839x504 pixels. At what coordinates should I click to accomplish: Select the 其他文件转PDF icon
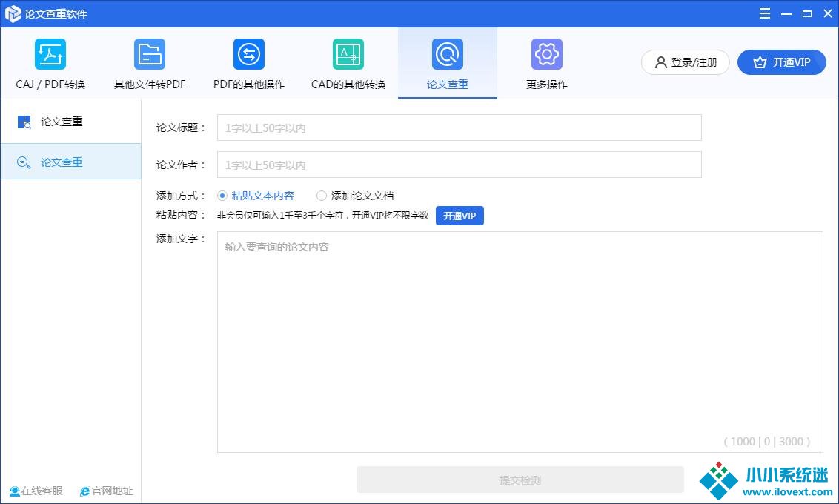click(150, 55)
